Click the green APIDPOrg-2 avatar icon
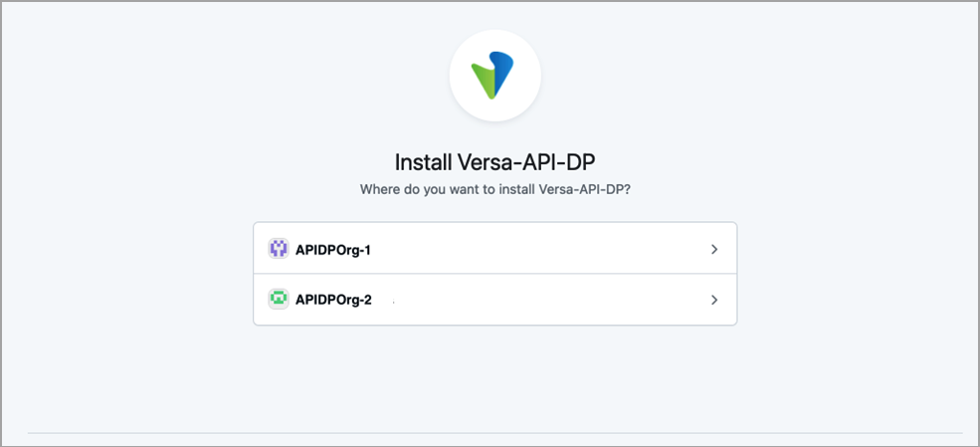Viewport: 980px width, 447px height. pyautogui.click(x=279, y=299)
